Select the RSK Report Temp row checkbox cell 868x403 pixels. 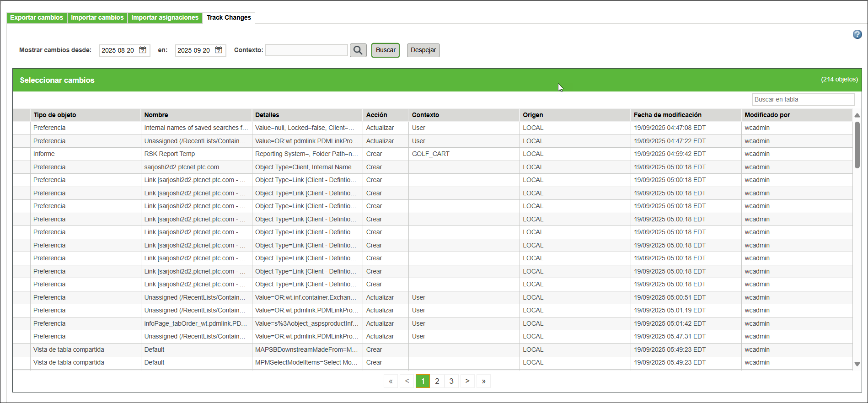coord(21,154)
